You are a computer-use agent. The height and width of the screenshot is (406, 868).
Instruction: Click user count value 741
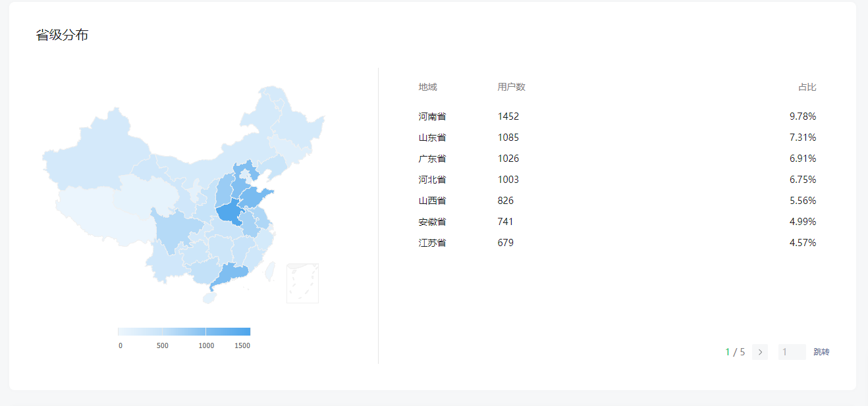(506, 222)
